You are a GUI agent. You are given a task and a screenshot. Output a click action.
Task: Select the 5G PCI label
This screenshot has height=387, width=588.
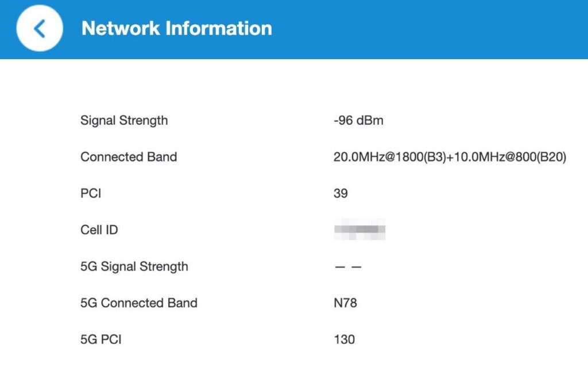[x=101, y=339]
